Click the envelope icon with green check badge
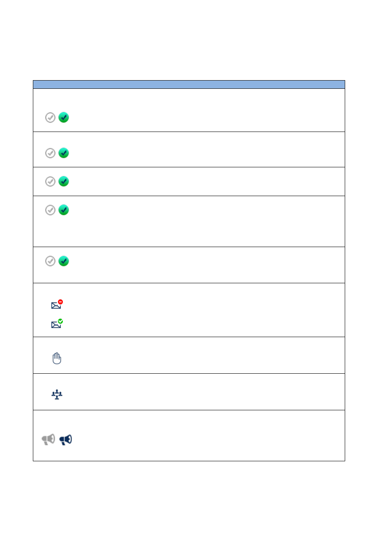This screenshot has width=392, height=555. (x=57, y=324)
